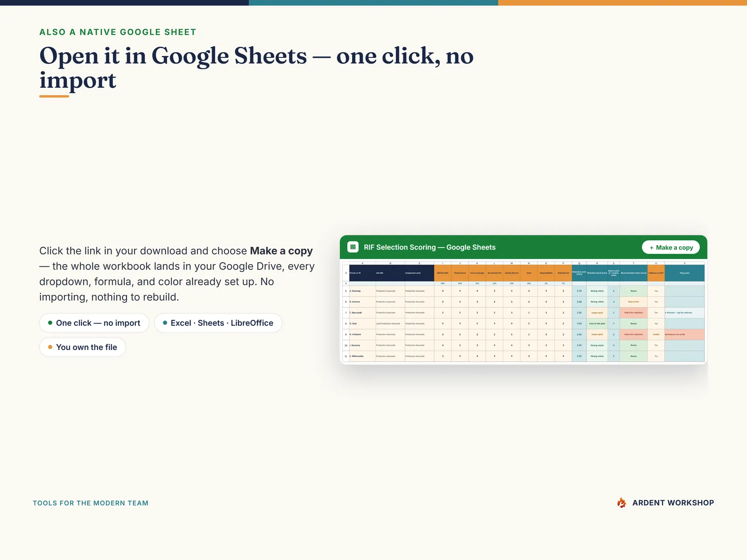Select the "Job title" column header
Image resolution: width=747 pixels, height=560 pixels.
coord(390,273)
